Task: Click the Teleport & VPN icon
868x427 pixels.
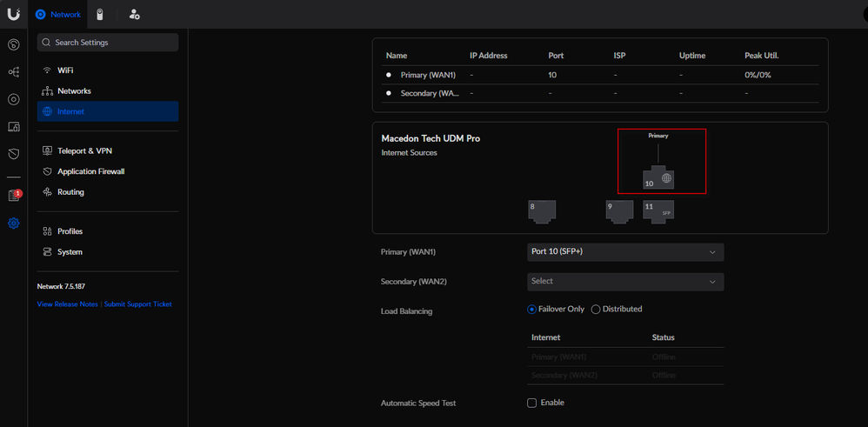Action: (47, 150)
